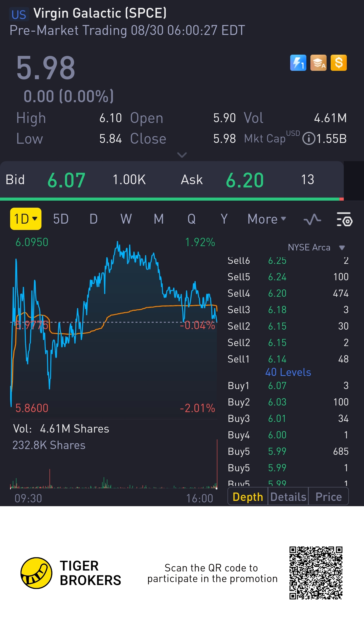
Task: Tap the blue lightning bolt icon
Action: (x=298, y=63)
